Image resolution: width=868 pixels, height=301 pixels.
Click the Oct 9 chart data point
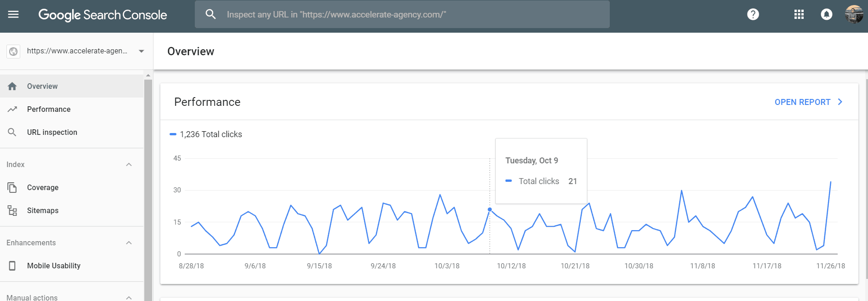tap(490, 209)
